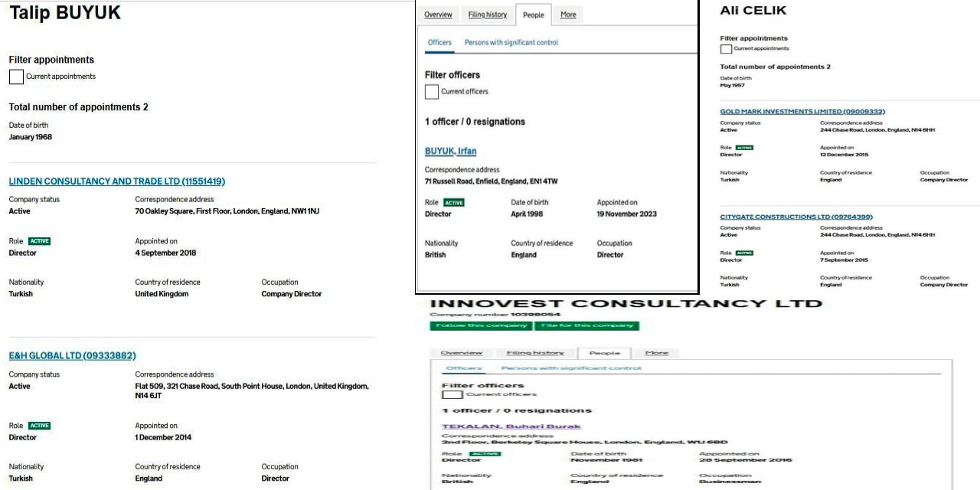The image size is (980, 490).
Task: Select the More tab above BUYUK, Irfan
Action: click(568, 15)
